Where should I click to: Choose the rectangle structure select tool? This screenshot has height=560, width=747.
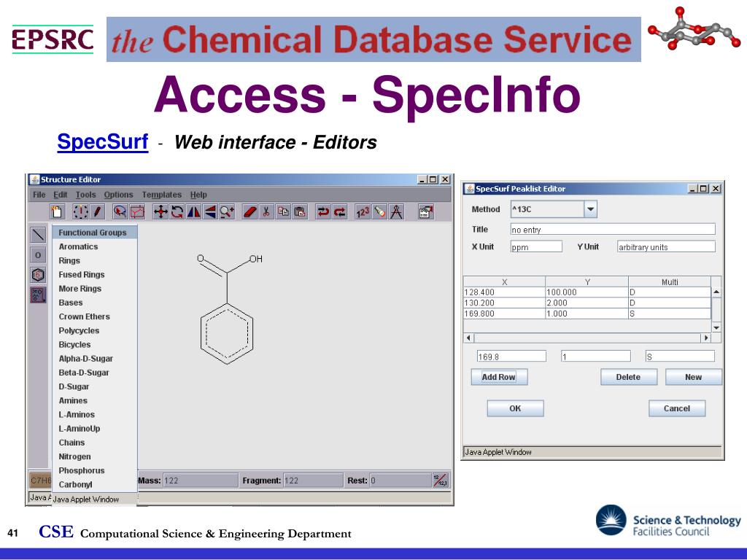tap(137, 211)
